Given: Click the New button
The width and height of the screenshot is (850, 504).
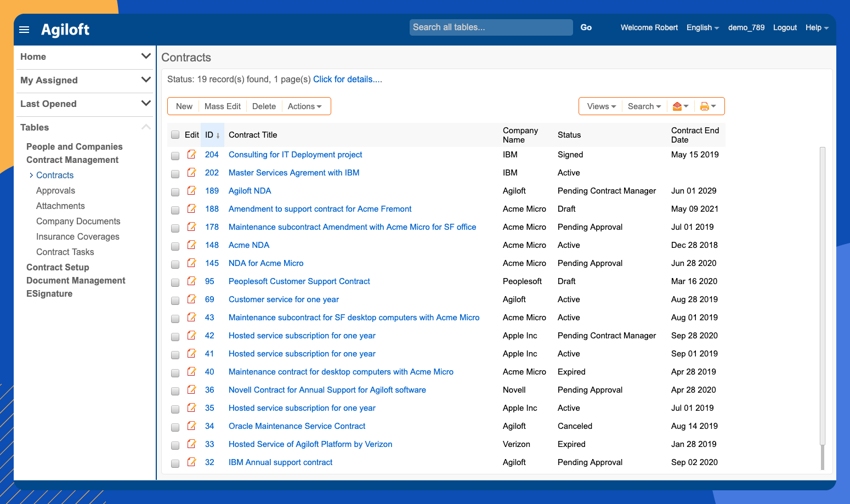Looking at the screenshot, I should 184,106.
